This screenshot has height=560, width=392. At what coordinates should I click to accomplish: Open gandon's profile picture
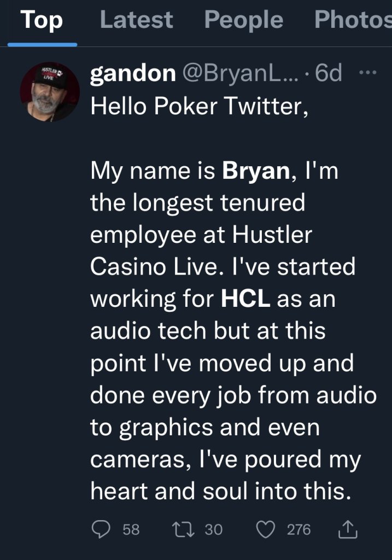point(50,91)
